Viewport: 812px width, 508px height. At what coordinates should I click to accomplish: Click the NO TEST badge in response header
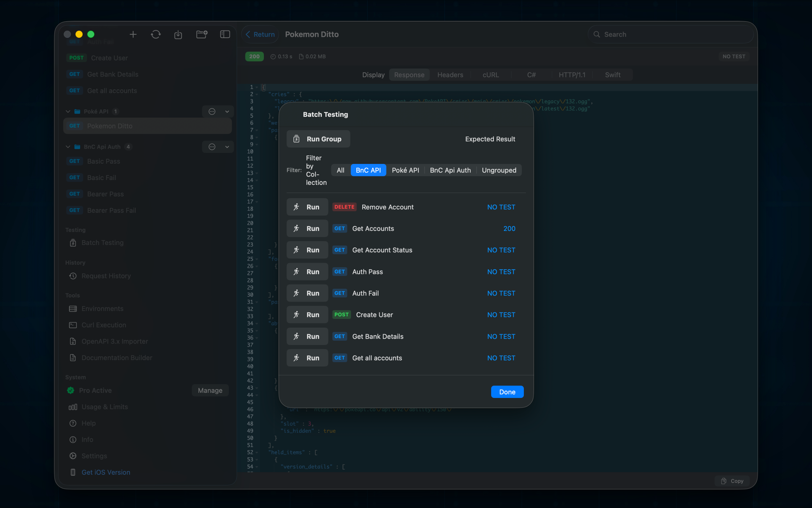(734, 56)
